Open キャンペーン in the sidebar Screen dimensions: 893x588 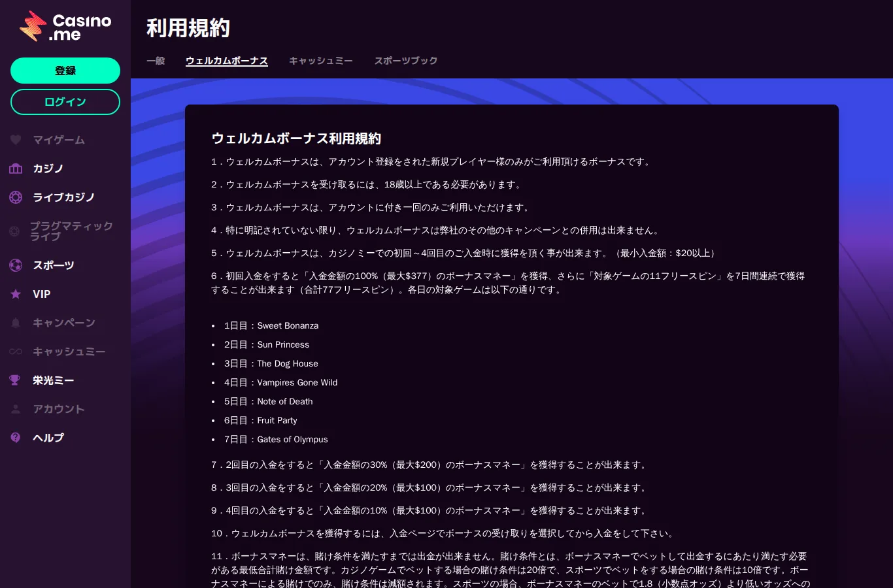point(64,323)
